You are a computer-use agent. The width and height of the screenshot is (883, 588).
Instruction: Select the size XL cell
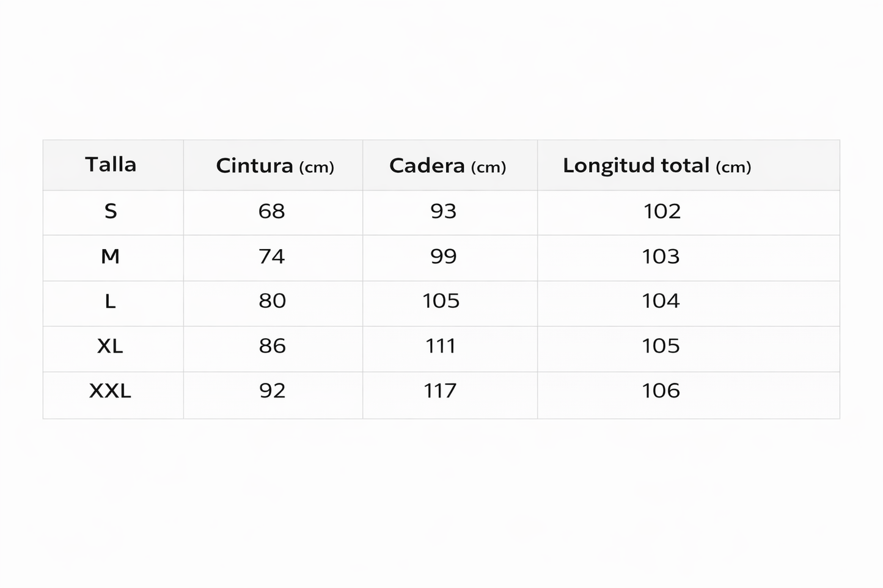[x=111, y=346]
